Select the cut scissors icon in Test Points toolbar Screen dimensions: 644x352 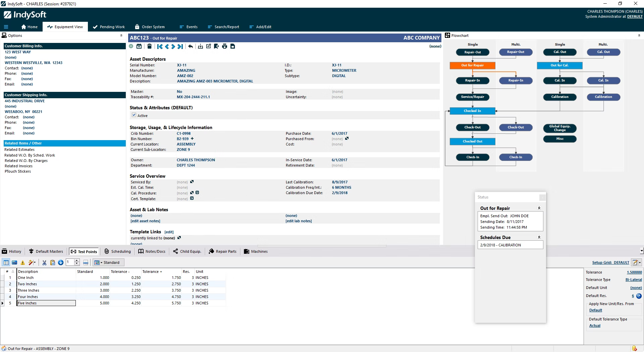[x=44, y=262]
